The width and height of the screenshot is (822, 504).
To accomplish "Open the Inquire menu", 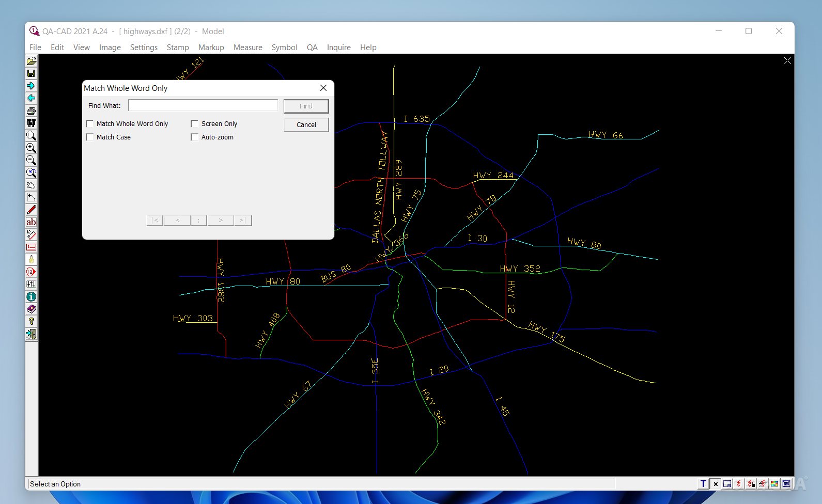I will (339, 48).
